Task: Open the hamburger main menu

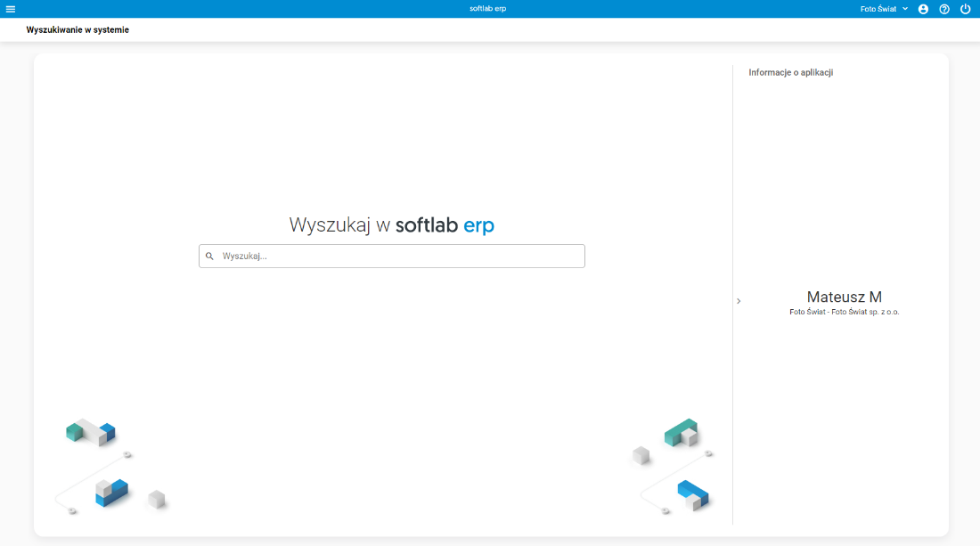Action: tap(11, 9)
